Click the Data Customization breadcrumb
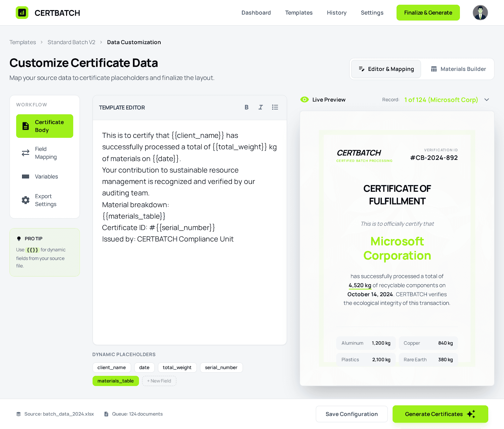The width and height of the screenshot is (504, 429). 134,42
